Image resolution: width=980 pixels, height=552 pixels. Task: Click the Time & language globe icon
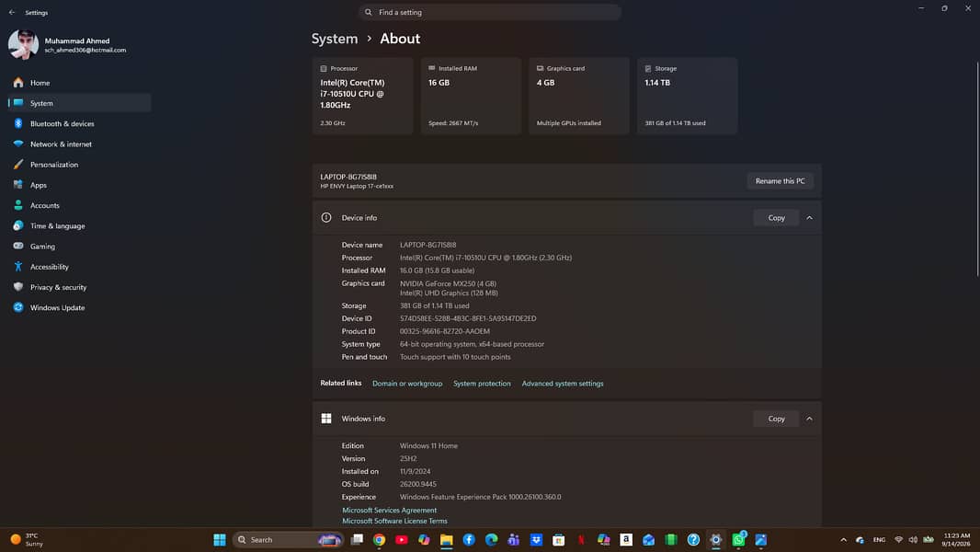tap(18, 225)
